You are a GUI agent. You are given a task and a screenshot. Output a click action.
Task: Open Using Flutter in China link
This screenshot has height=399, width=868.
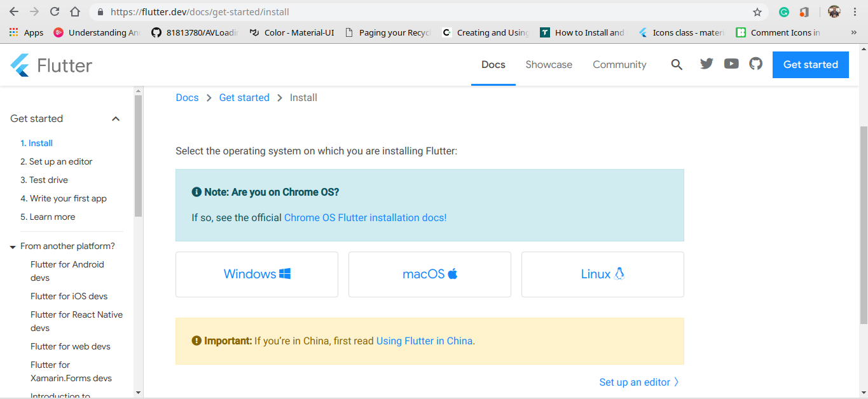click(424, 341)
